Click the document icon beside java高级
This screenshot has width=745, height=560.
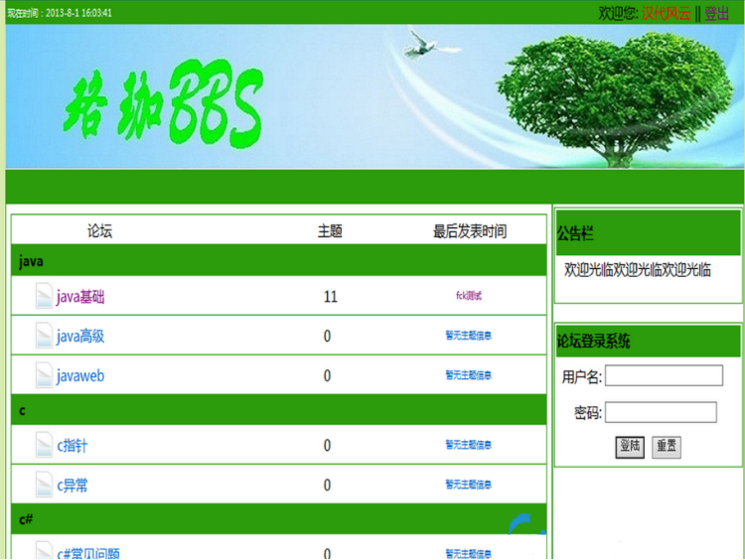pyautogui.click(x=44, y=336)
